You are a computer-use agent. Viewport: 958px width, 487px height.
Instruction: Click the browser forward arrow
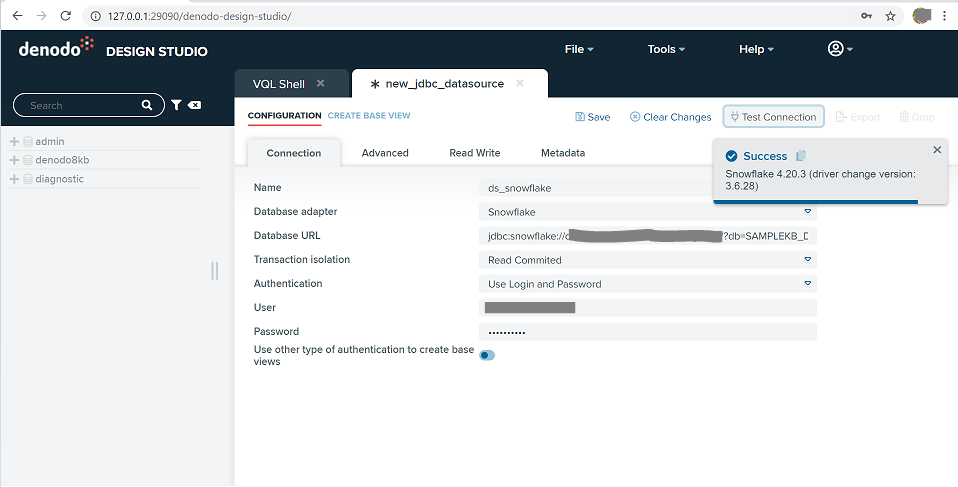(x=42, y=16)
